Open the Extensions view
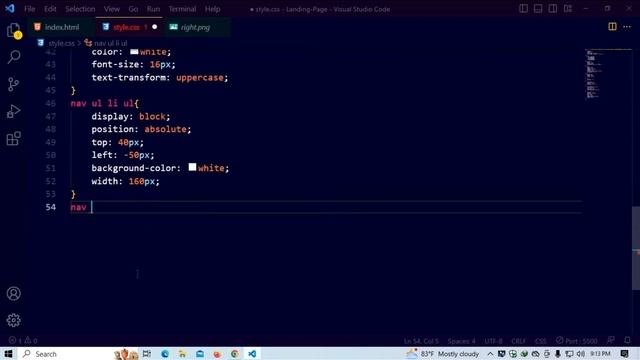This screenshot has width=640, height=360. pyautogui.click(x=13, y=138)
